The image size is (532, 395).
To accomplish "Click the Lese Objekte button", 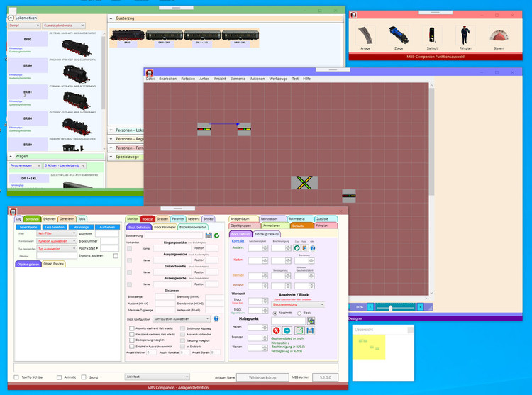I will point(28,227).
